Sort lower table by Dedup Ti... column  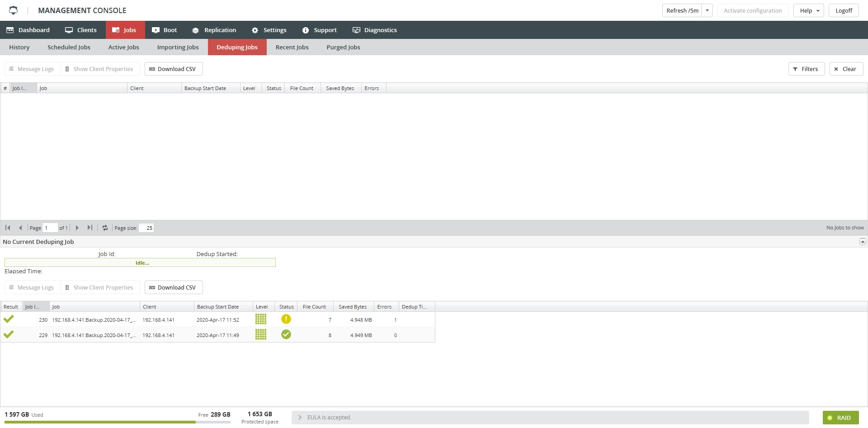click(417, 307)
